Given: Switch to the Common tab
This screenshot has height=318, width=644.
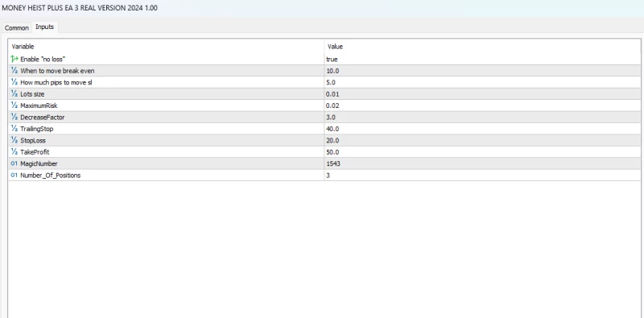Looking at the screenshot, I should coord(17,28).
